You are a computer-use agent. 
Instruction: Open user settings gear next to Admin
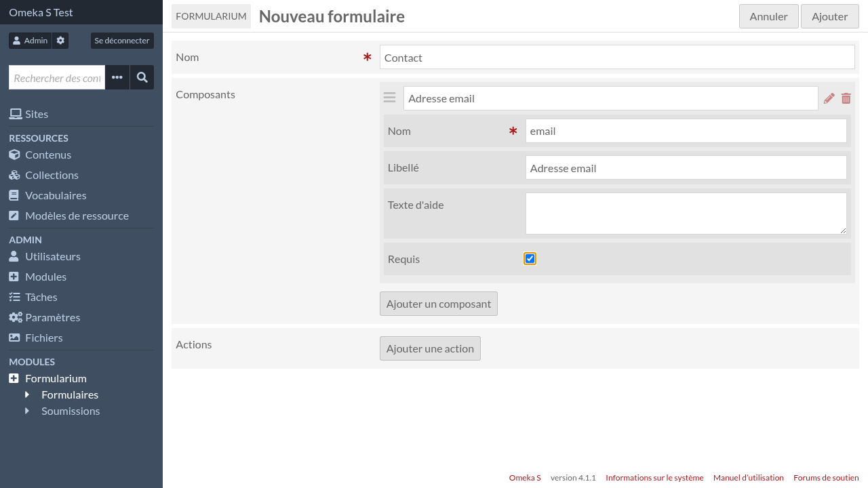point(60,40)
